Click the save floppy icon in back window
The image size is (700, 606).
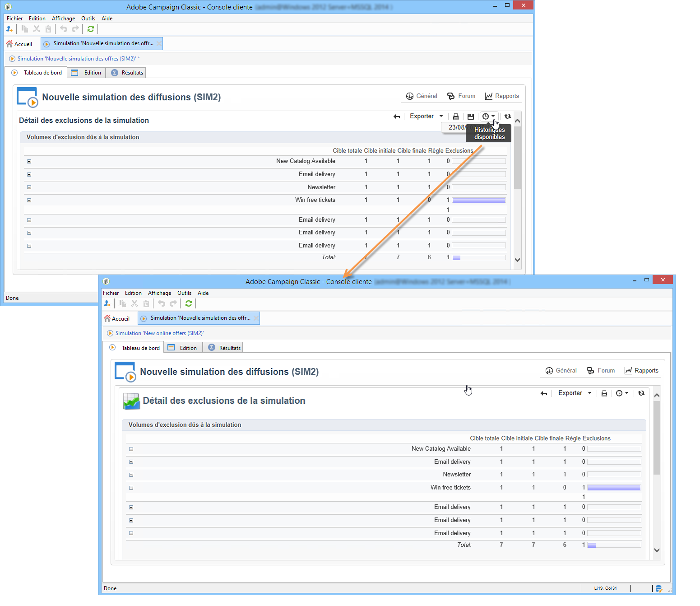click(471, 117)
